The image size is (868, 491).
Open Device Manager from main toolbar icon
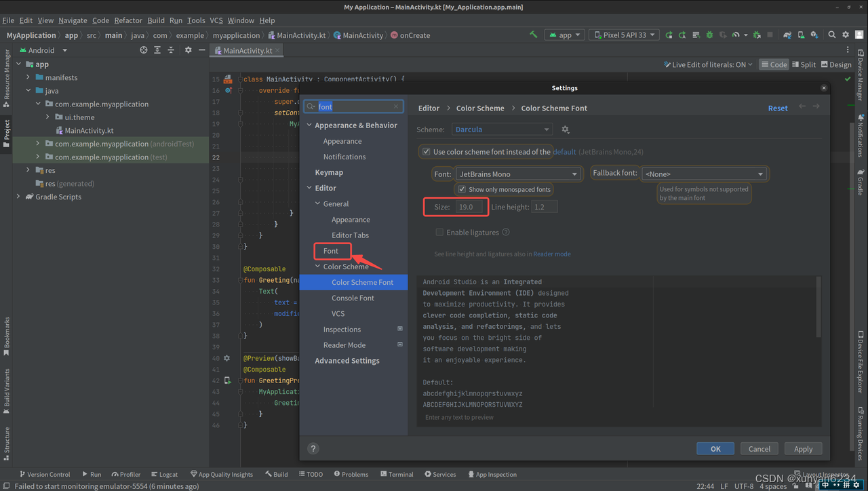tap(802, 35)
